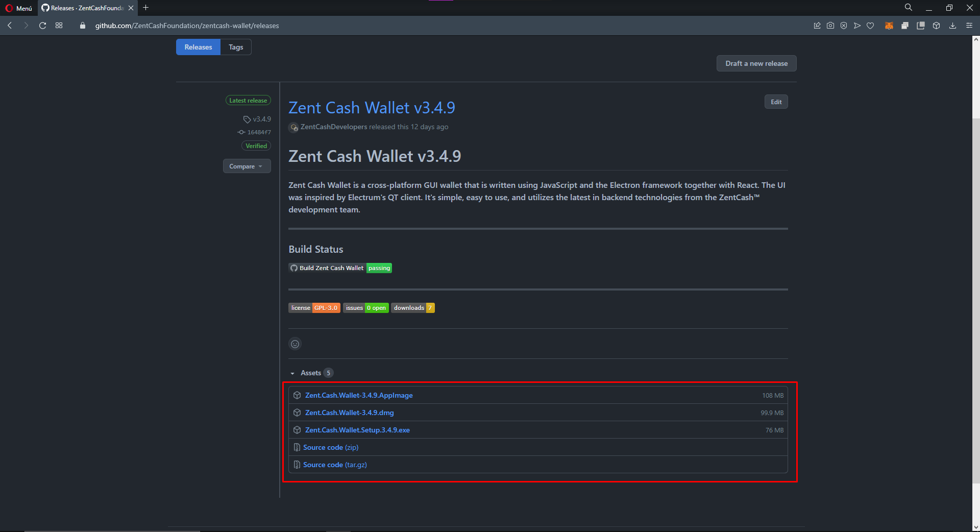Open Easy Setup sliders icon
The image size is (980, 532).
click(969, 26)
